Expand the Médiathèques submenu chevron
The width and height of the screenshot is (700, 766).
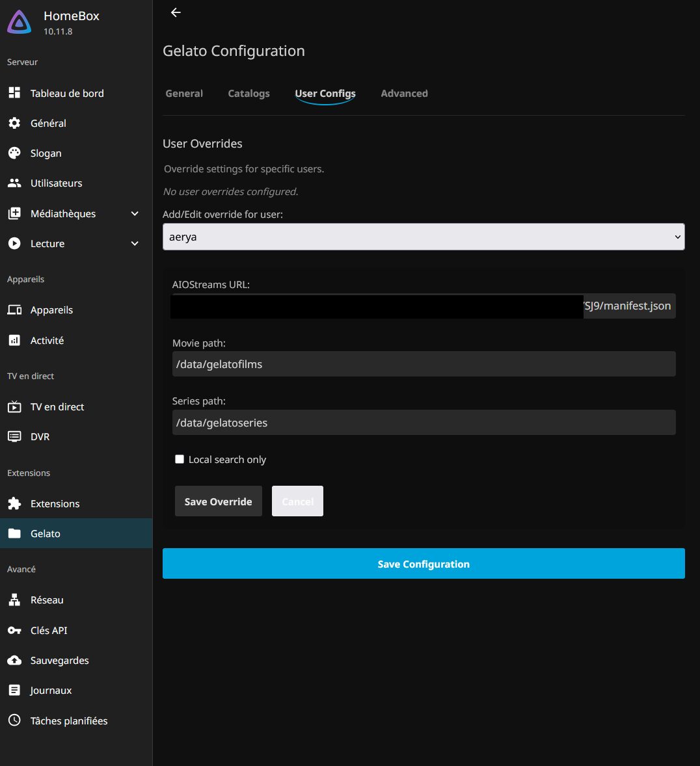point(135,213)
